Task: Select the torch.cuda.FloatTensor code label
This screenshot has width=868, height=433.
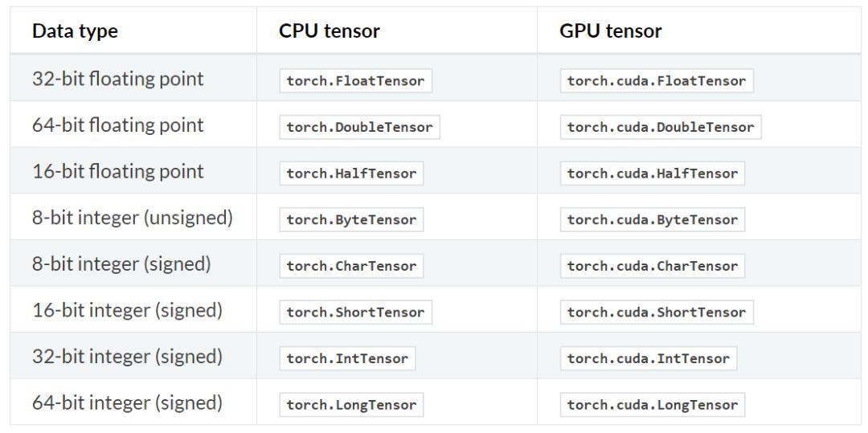Action: tap(656, 80)
